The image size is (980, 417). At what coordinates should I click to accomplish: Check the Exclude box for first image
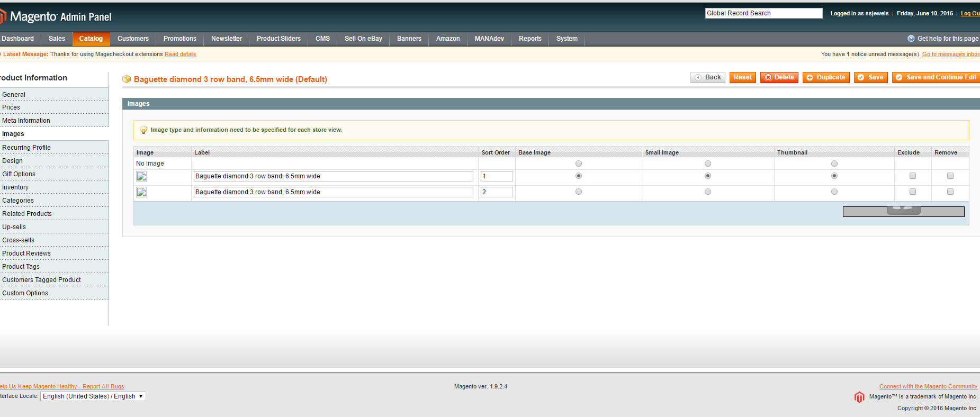[912, 176]
